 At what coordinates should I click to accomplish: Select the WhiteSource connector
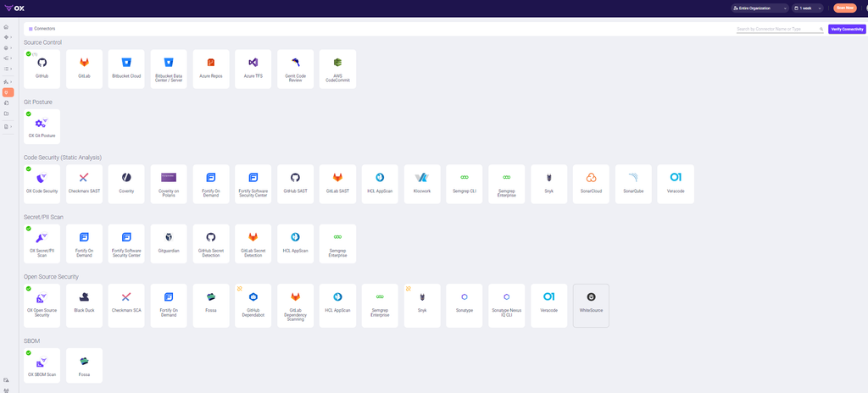[x=591, y=306]
